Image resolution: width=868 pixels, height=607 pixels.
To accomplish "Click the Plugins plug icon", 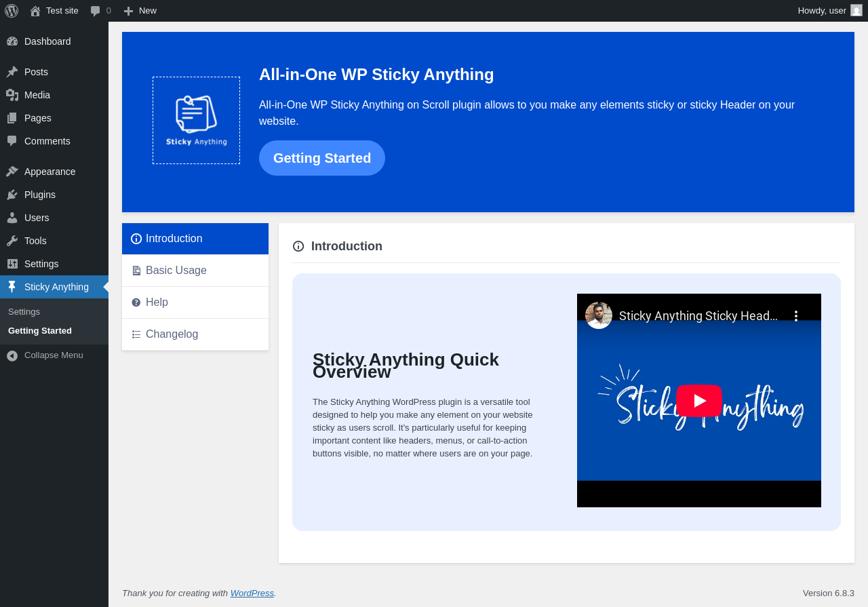I will click(12, 195).
